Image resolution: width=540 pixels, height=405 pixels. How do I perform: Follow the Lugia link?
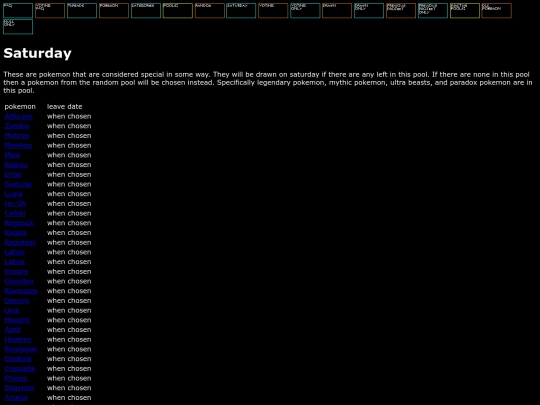13,194
